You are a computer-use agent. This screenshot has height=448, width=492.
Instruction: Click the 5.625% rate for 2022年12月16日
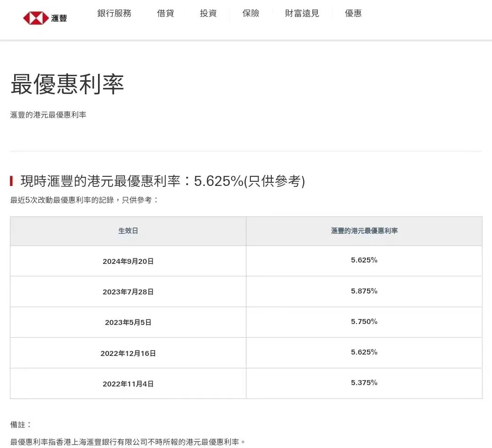tap(364, 352)
